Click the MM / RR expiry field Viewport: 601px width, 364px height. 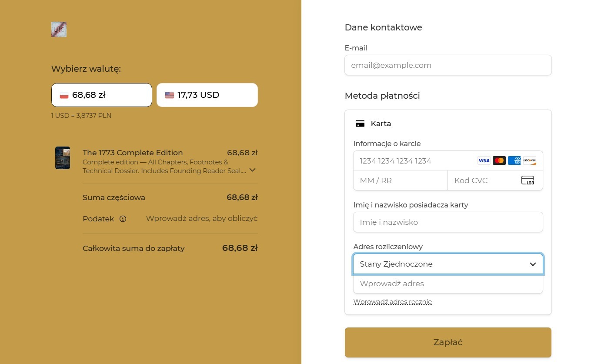tap(400, 180)
